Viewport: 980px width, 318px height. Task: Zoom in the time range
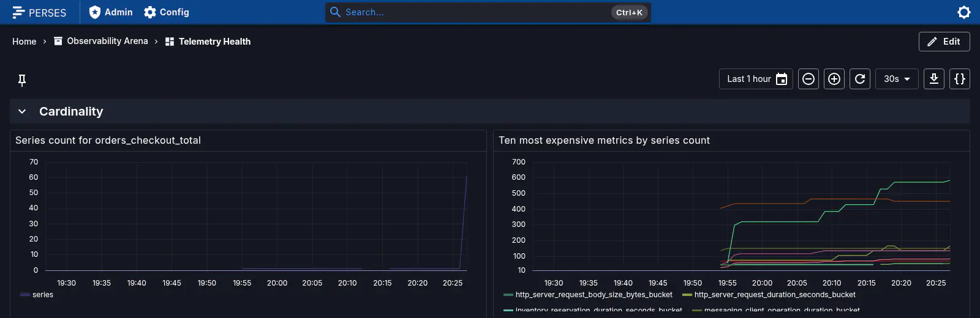pos(834,79)
